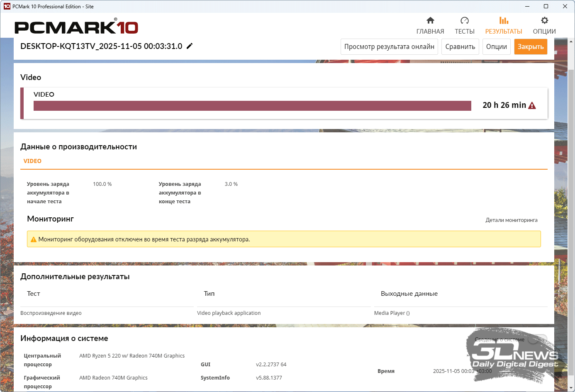Click the red warning triangle beside 20 h 26 min
Viewport: 575px width, 392px height.
(532, 106)
